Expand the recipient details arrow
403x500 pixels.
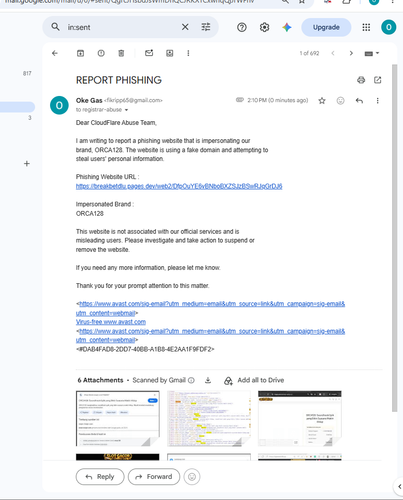click(126, 110)
